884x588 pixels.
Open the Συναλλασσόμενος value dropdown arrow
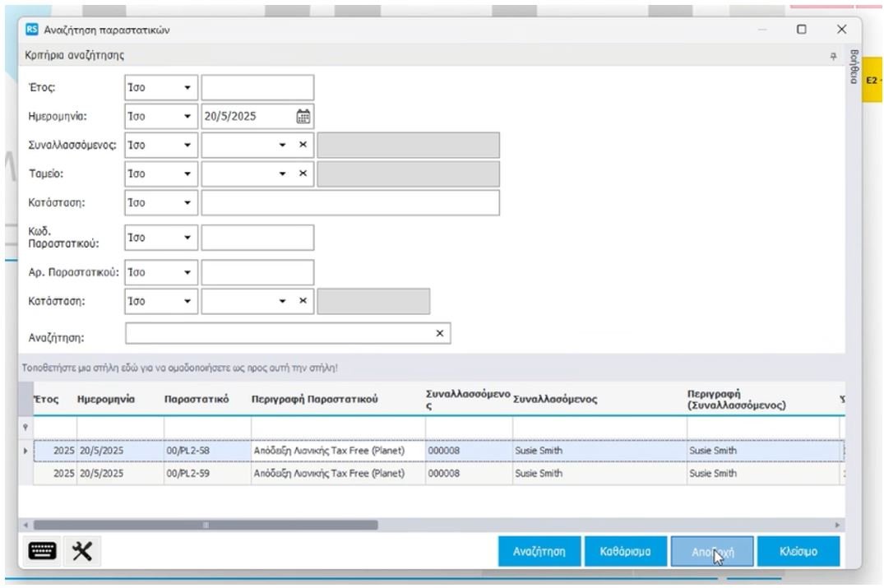click(x=282, y=145)
